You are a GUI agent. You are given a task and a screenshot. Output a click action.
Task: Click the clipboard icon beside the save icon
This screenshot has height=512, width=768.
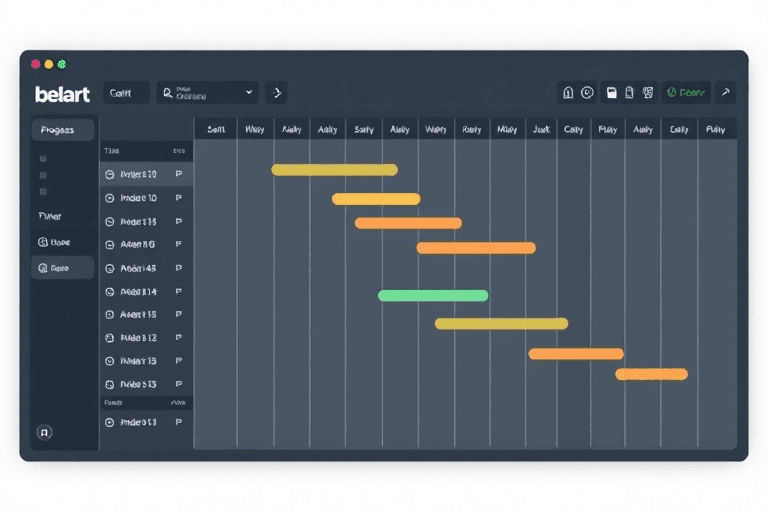pyautogui.click(x=629, y=93)
